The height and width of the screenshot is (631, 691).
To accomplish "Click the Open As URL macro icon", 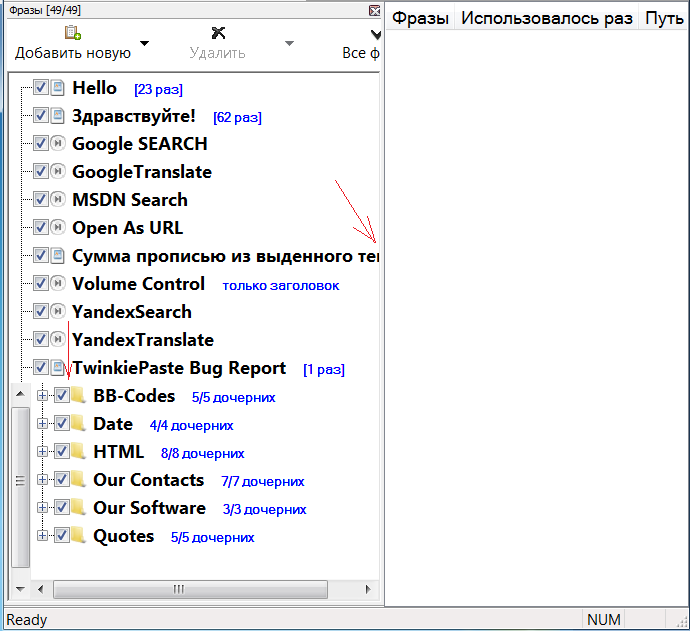I will coord(57,228).
